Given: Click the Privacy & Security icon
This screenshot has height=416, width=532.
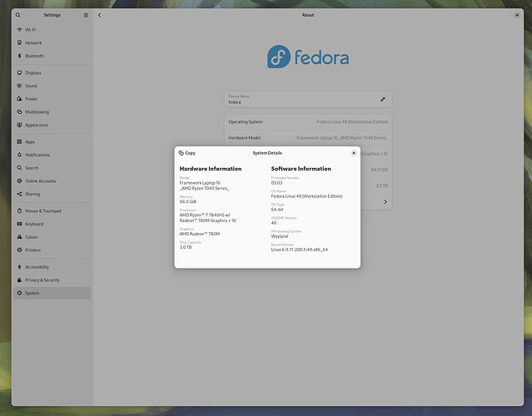Looking at the screenshot, I should 19,280.
